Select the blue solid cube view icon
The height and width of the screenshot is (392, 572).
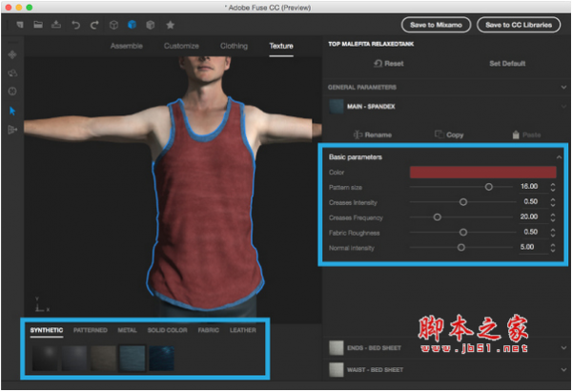[x=133, y=25]
